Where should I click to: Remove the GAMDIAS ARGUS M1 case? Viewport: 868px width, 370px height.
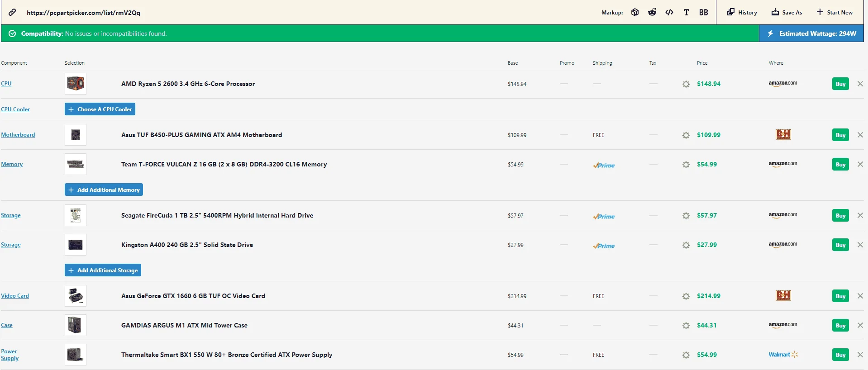click(860, 325)
